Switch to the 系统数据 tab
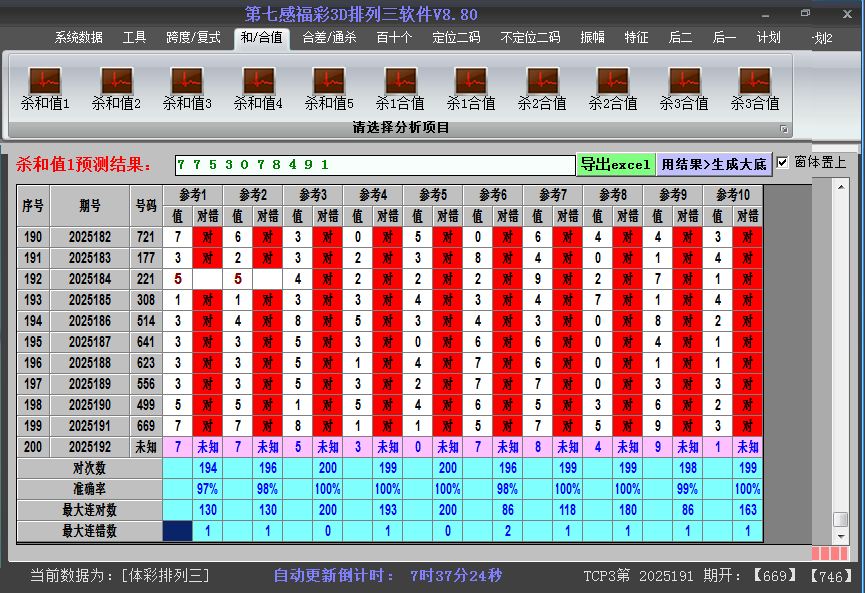 tap(78, 38)
